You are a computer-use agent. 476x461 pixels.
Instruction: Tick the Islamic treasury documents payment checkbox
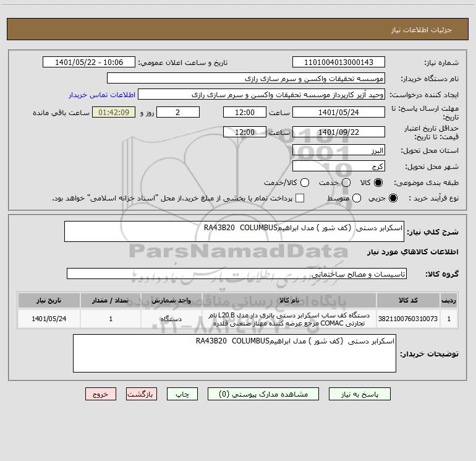(300, 198)
